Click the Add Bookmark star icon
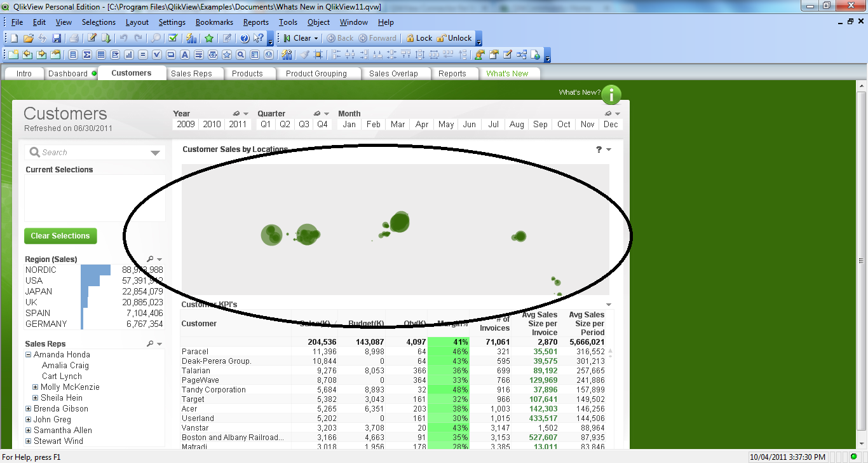 coord(209,38)
